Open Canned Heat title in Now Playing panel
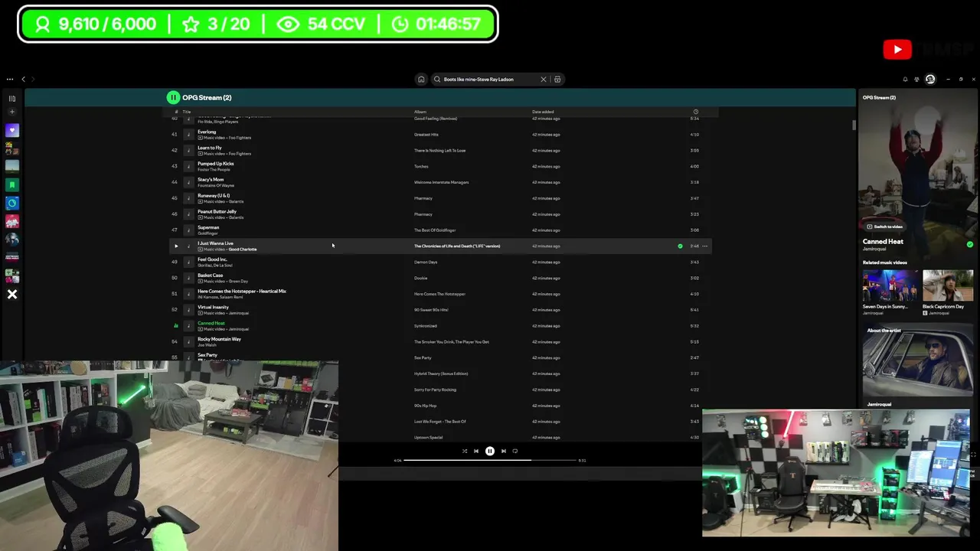The image size is (980, 551). click(883, 241)
